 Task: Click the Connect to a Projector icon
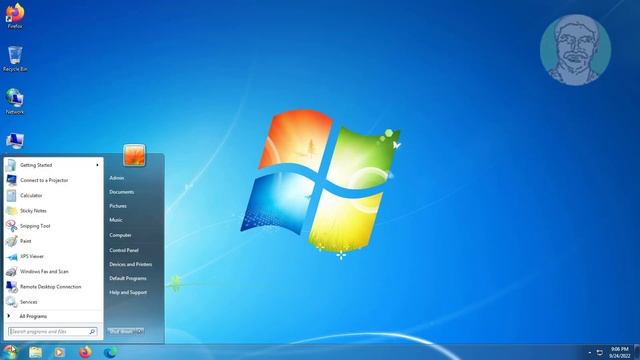pos(11,180)
